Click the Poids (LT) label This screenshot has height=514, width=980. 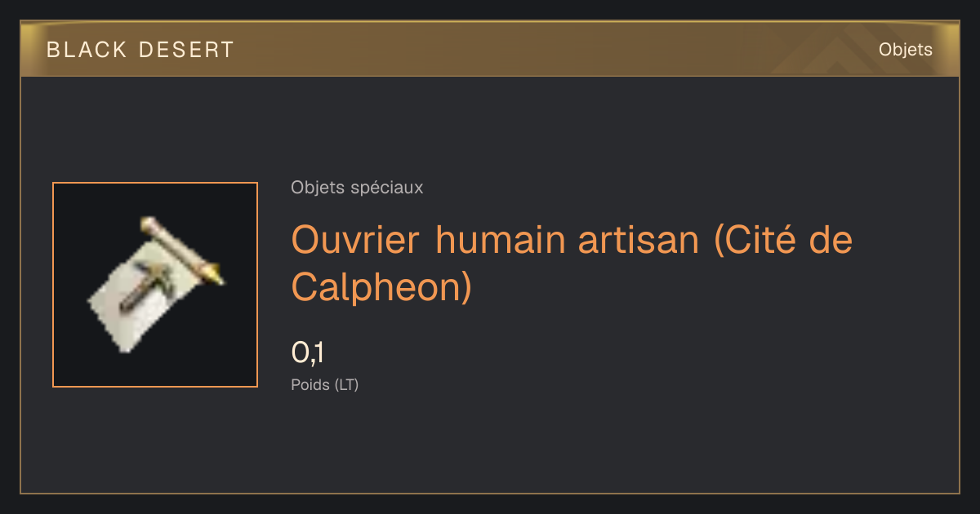tap(324, 384)
